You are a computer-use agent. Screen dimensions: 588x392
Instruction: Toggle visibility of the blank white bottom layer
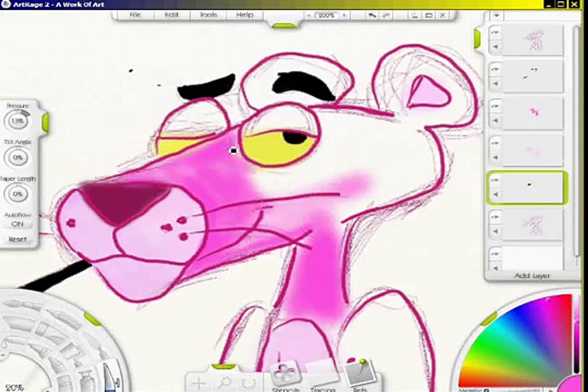(495, 254)
